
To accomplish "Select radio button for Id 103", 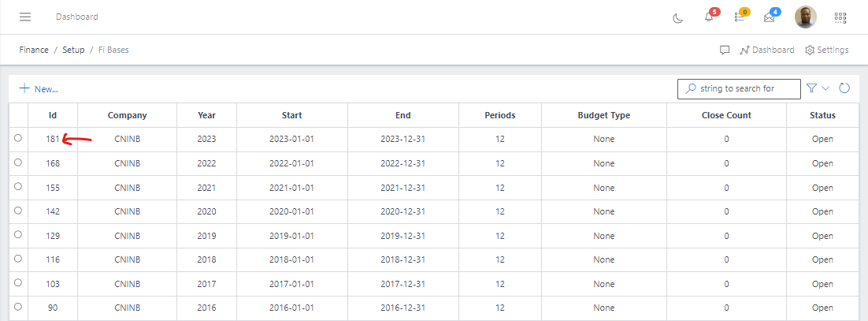I will coord(17,282).
